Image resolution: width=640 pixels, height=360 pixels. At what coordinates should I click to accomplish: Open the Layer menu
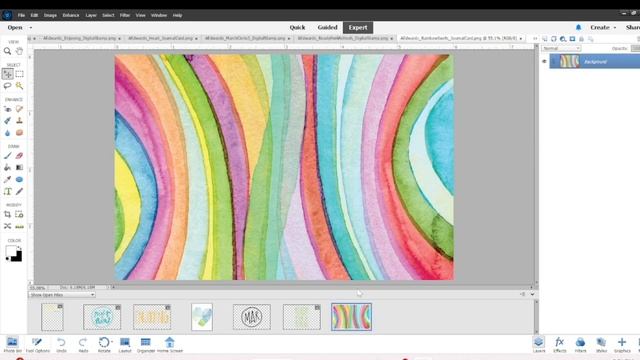pos(91,15)
